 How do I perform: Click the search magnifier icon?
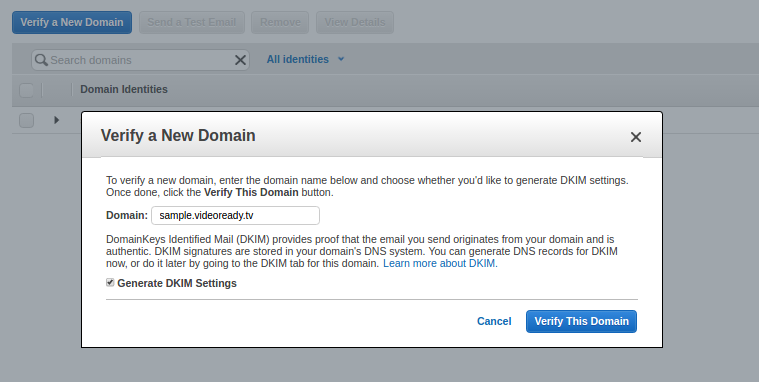tap(41, 60)
